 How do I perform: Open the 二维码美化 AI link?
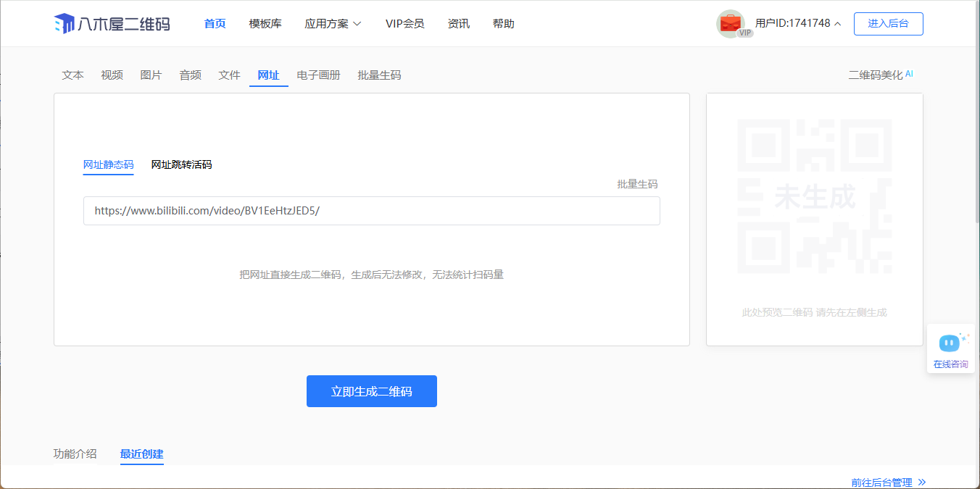point(880,75)
